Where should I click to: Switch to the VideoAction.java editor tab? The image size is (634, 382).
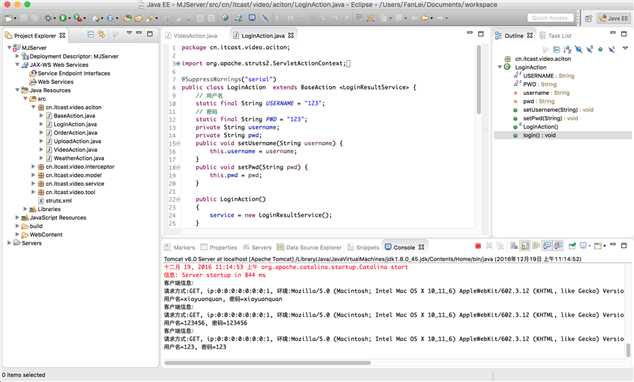point(191,36)
